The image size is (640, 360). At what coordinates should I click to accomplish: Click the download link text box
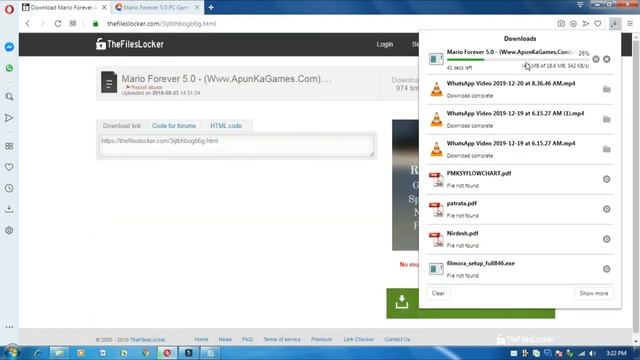[236, 146]
